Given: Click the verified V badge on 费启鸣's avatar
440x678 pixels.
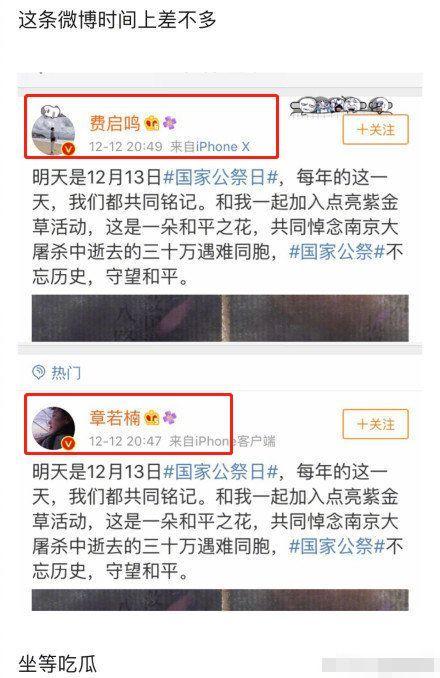Looking at the screenshot, I should [68, 149].
